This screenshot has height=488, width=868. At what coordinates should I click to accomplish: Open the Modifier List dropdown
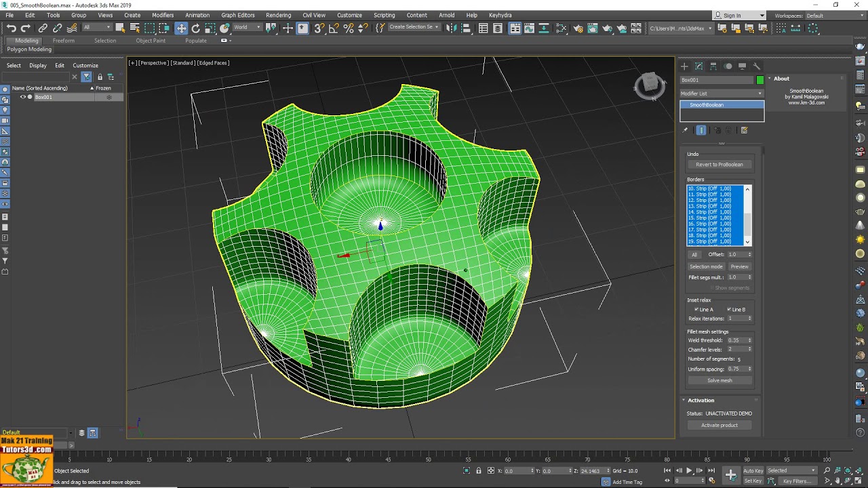click(722, 94)
